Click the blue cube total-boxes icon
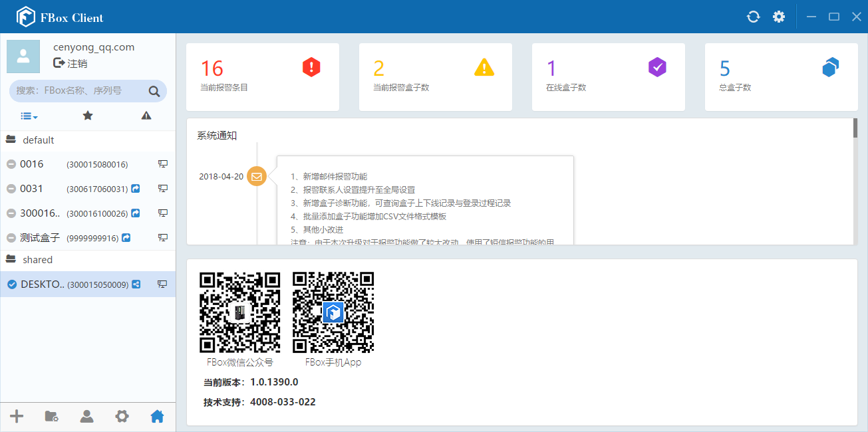 pos(830,67)
